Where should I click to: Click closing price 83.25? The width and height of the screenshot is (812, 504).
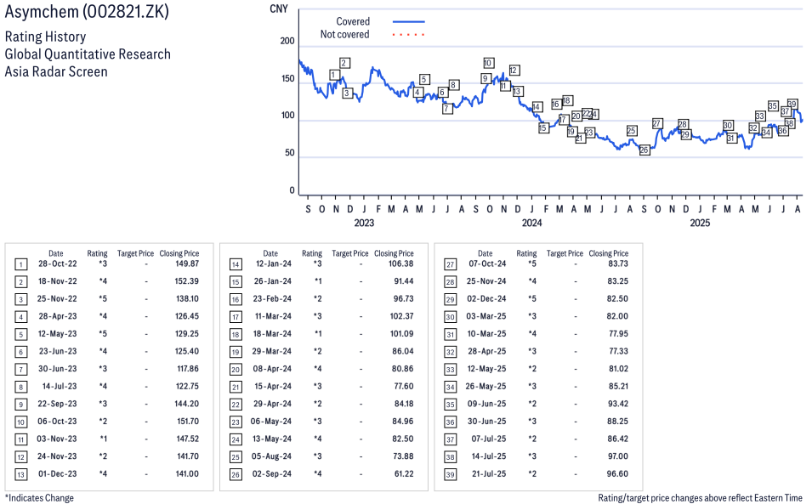(618, 281)
